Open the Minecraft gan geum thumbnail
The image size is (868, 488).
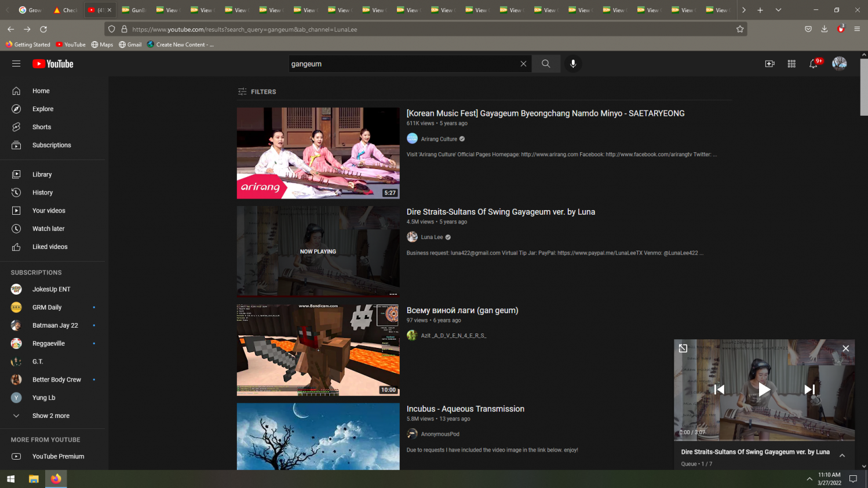pyautogui.click(x=318, y=350)
